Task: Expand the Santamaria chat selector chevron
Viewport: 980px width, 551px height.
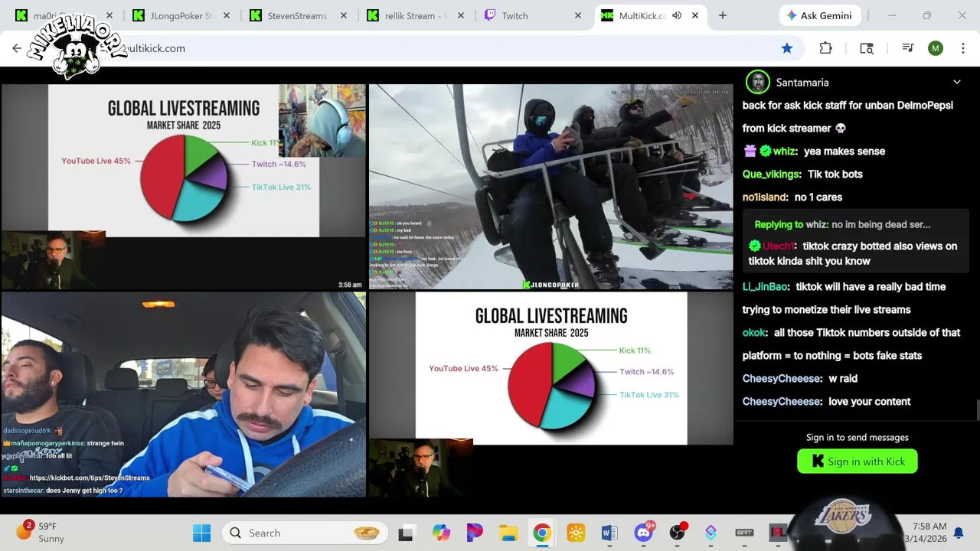Action: pyautogui.click(x=956, y=82)
